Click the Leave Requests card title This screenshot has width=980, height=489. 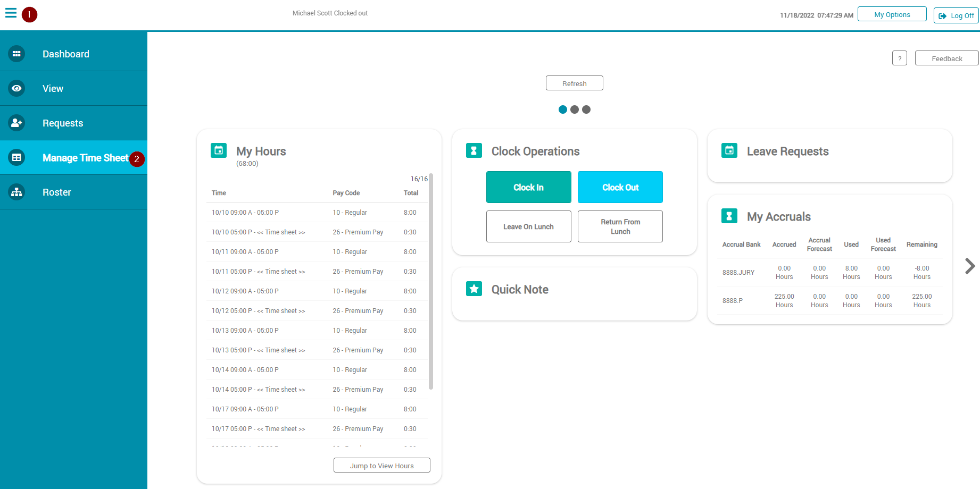[788, 151]
